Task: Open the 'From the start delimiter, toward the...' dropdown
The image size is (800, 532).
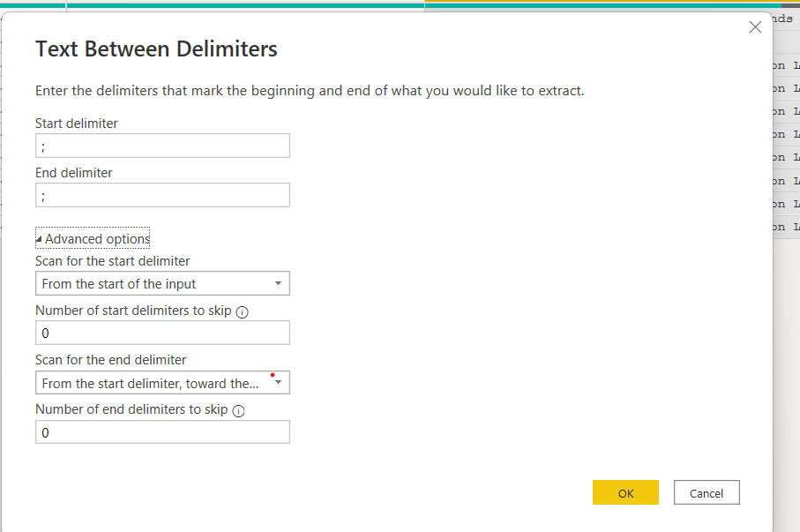Action: 162,382
